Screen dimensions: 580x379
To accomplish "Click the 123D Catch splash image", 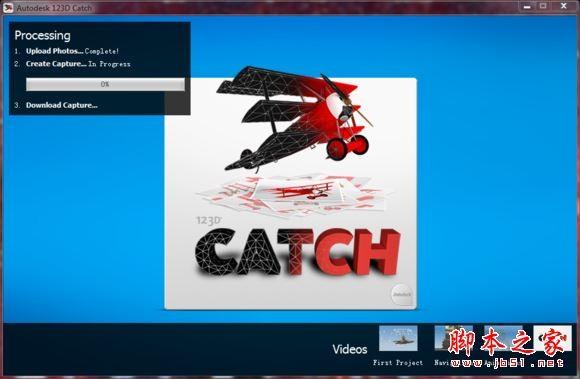I will pos(290,193).
